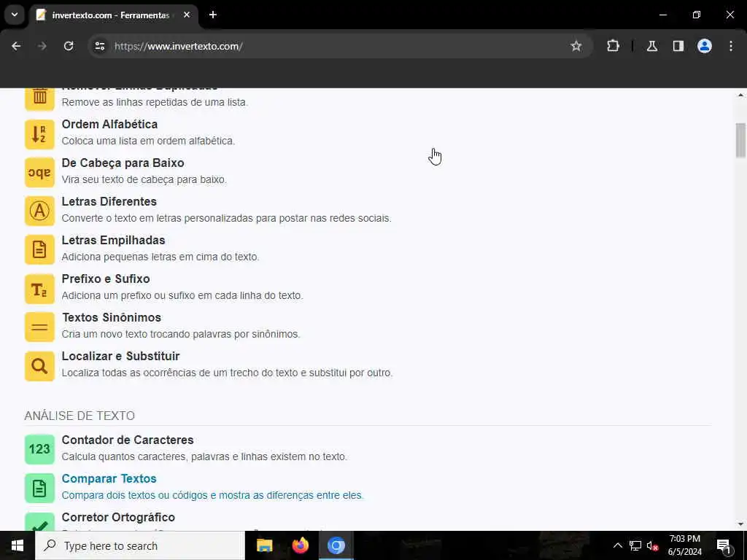Open the taskbar clock and date
747x560 pixels.
pyautogui.click(x=684, y=545)
